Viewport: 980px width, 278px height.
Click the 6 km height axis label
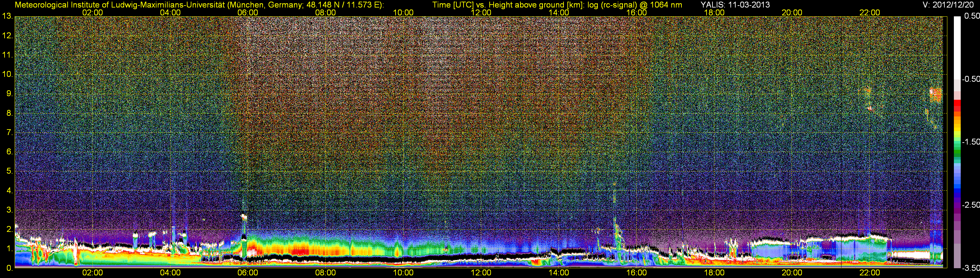point(9,152)
